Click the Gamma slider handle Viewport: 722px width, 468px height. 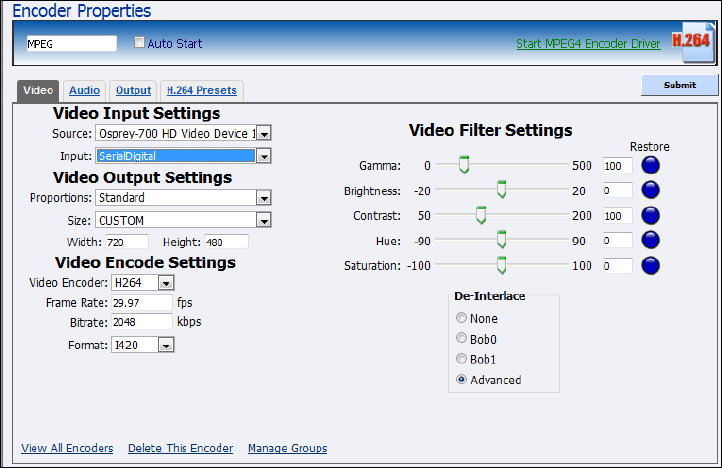click(x=463, y=165)
